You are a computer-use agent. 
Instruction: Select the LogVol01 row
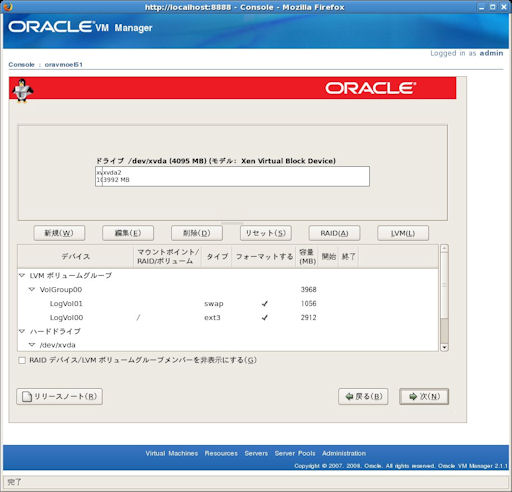228,304
